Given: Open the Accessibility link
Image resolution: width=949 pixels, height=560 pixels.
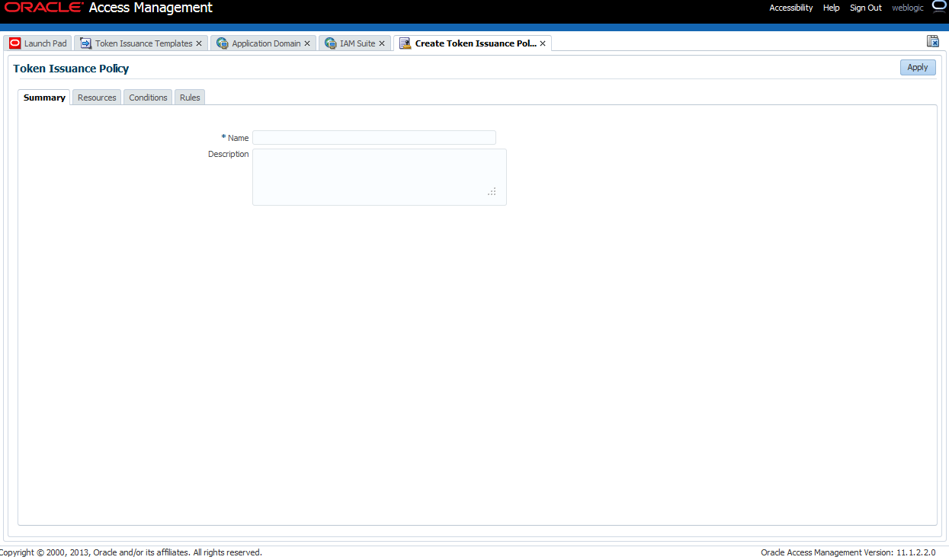Looking at the screenshot, I should pos(791,8).
